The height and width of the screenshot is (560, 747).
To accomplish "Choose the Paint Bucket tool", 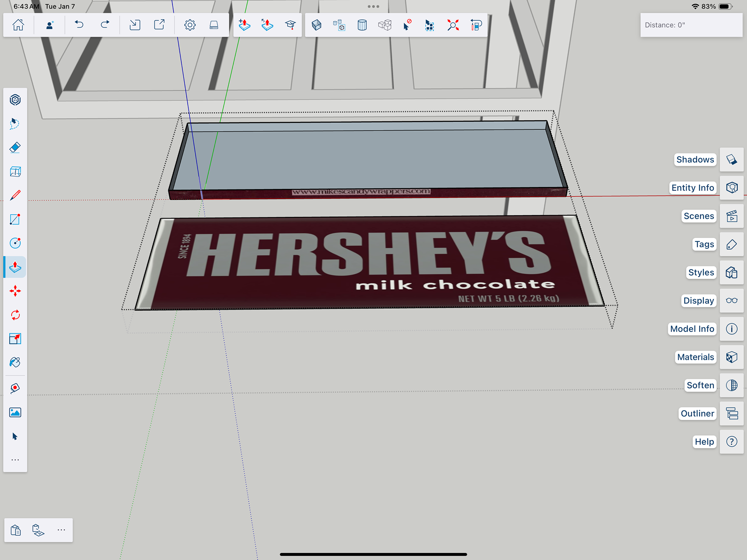I will click(x=15, y=362).
